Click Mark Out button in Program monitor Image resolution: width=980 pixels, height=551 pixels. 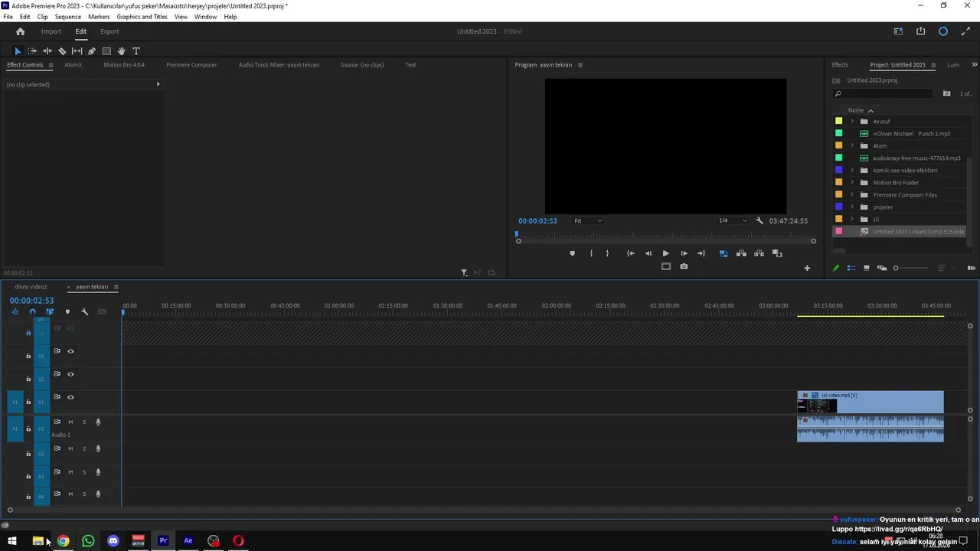608,253
